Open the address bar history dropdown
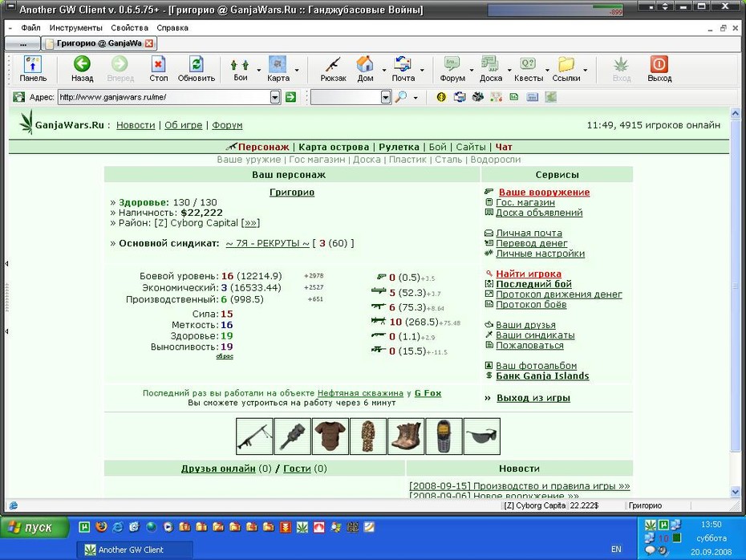This screenshot has height=560, width=746. point(275,97)
